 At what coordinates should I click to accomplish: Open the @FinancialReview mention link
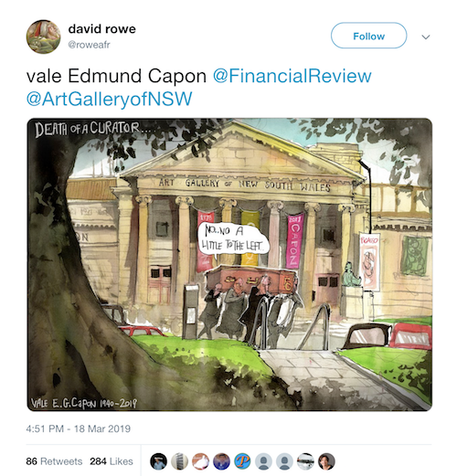point(292,76)
